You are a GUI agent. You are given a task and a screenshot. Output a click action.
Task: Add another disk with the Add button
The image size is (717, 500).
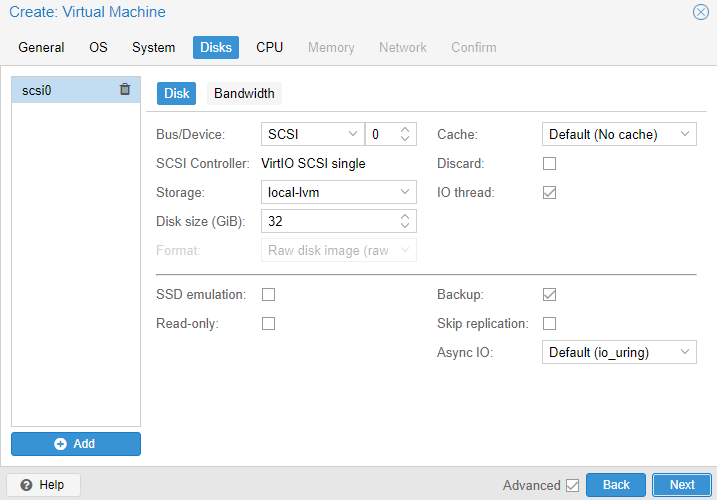pos(76,443)
